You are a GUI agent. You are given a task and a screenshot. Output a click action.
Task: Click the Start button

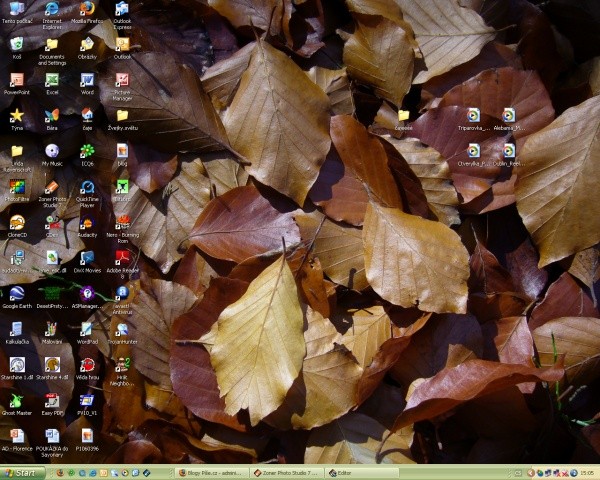click(22, 473)
